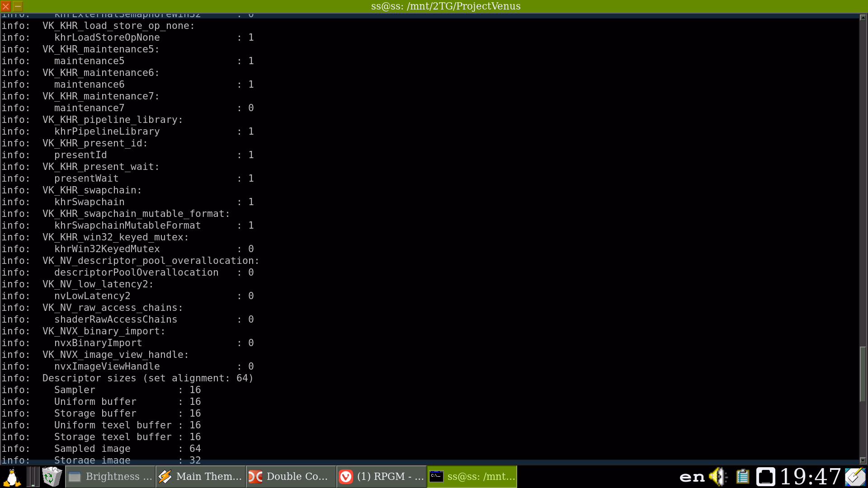
Task: Click the 19:47 clock display
Action: [x=810, y=477]
